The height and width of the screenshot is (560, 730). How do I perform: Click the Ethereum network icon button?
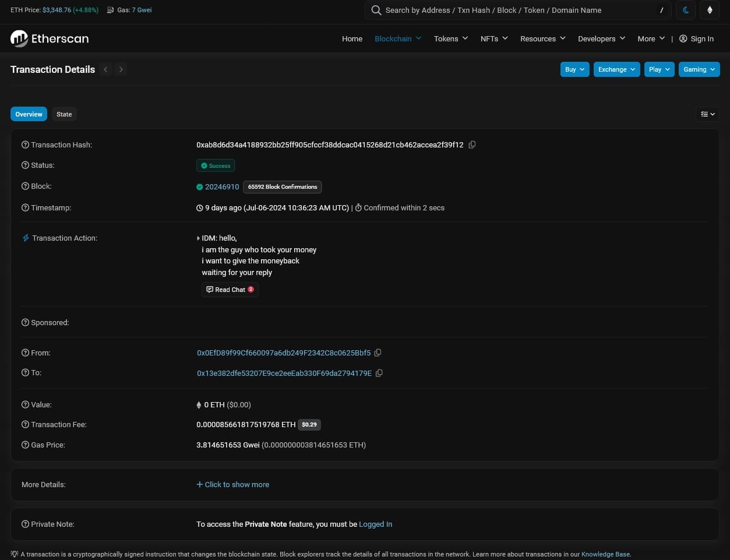coord(709,10)
